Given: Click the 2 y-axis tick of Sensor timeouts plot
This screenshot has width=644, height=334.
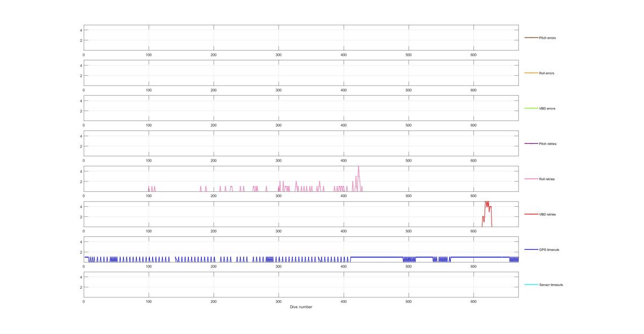Looking at the screenshot, I should click(x=80, y=287).
